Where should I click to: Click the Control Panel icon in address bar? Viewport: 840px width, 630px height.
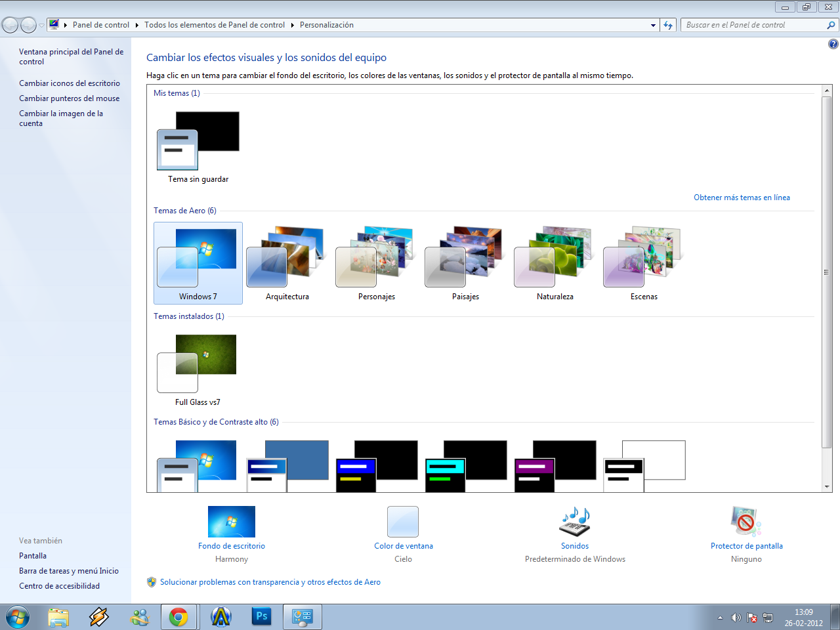pyautogui.click(x=54, y=25)
